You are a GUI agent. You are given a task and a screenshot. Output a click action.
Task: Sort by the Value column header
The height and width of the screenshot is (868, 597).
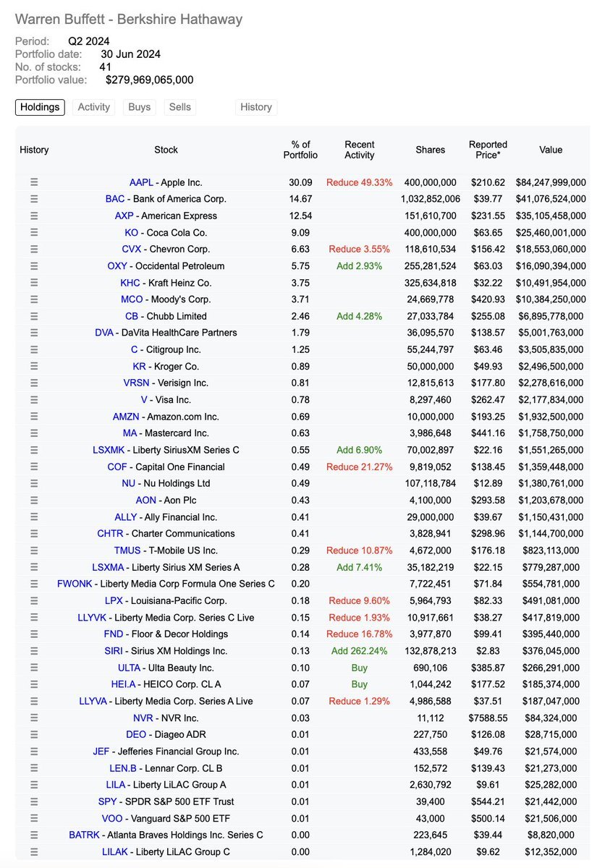coord(551,150)
